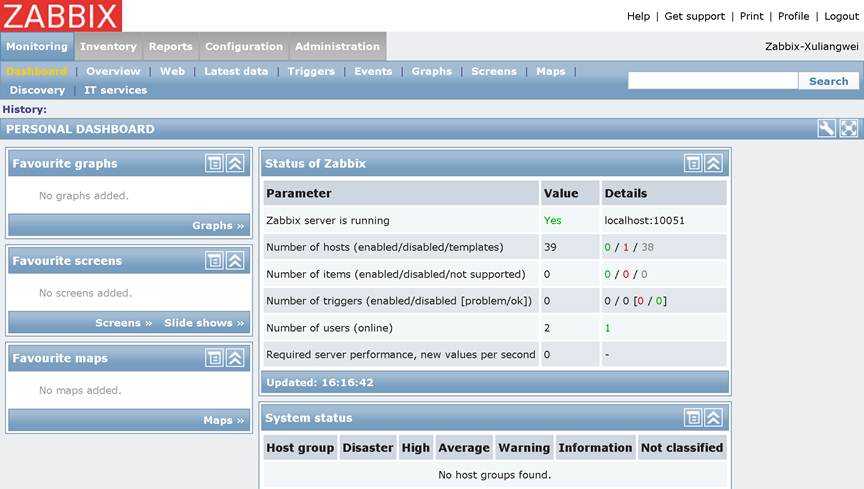Screen dimensions: 864x489
Task: Click the 'Disaster' column header
Action: (x=368, y=448)
